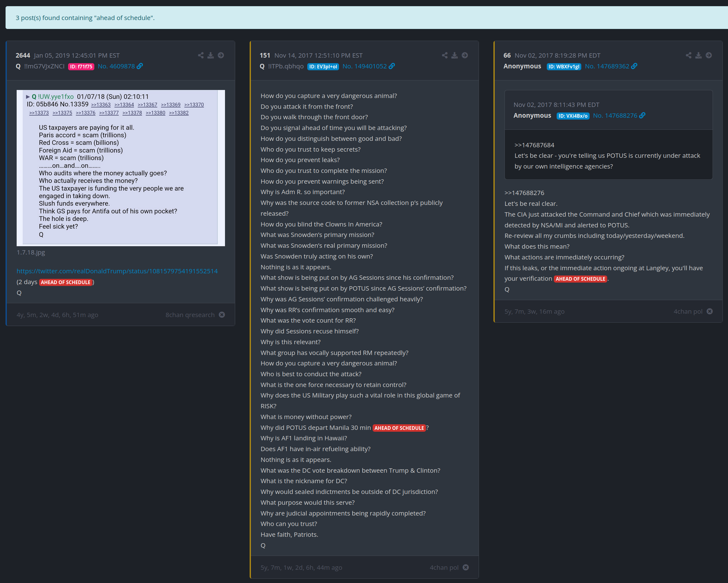Open post 2644 with arrow circle icon
Image resolution: width=728 pixels, height=583 pixels.
[221, 55]
